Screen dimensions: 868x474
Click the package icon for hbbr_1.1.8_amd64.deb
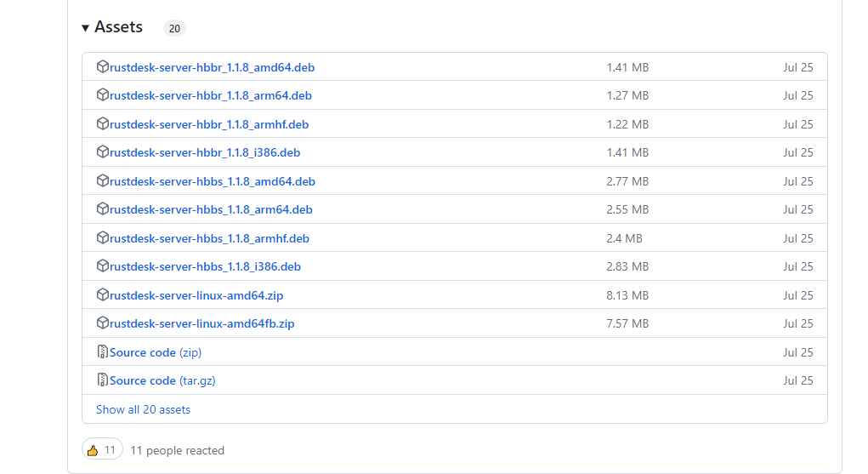[x=102, y=66]
